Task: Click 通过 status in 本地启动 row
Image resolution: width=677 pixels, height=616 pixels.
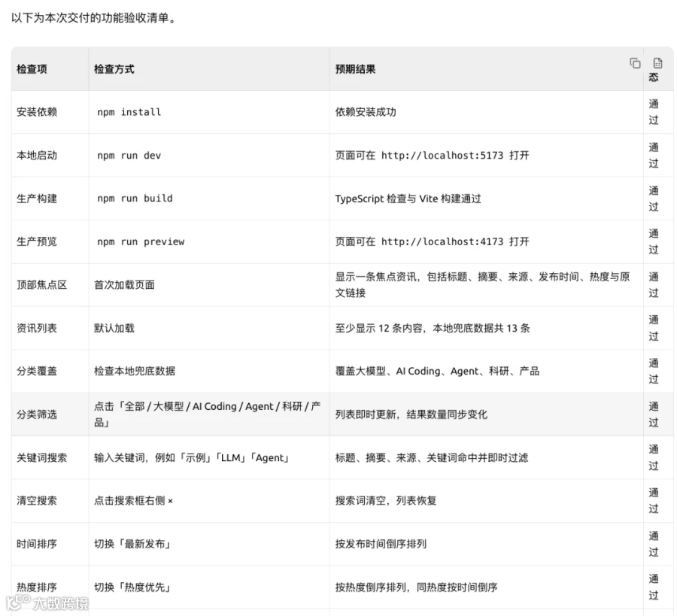Action: coord(654,156)
